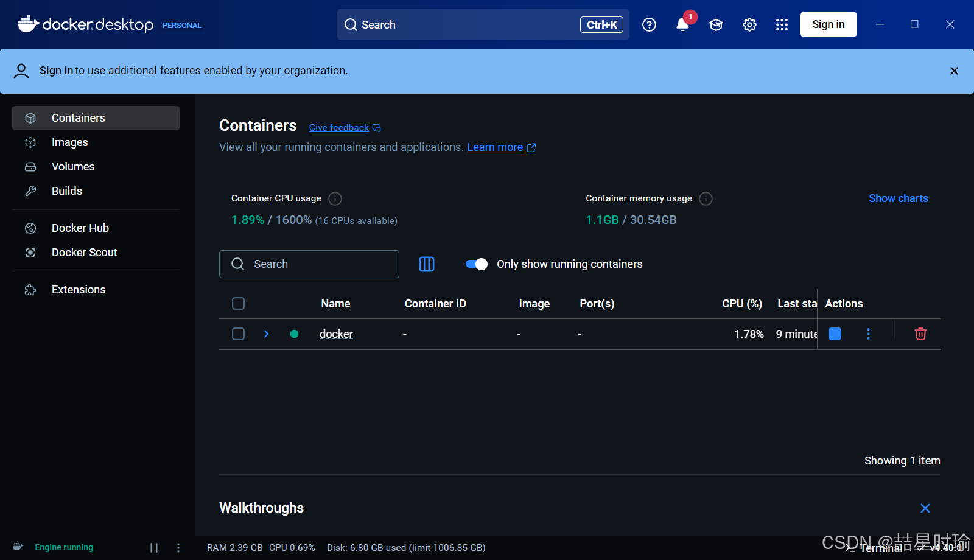Sort by the Name column header
This screenshot has height=560, width=974.
pos(335,304)
